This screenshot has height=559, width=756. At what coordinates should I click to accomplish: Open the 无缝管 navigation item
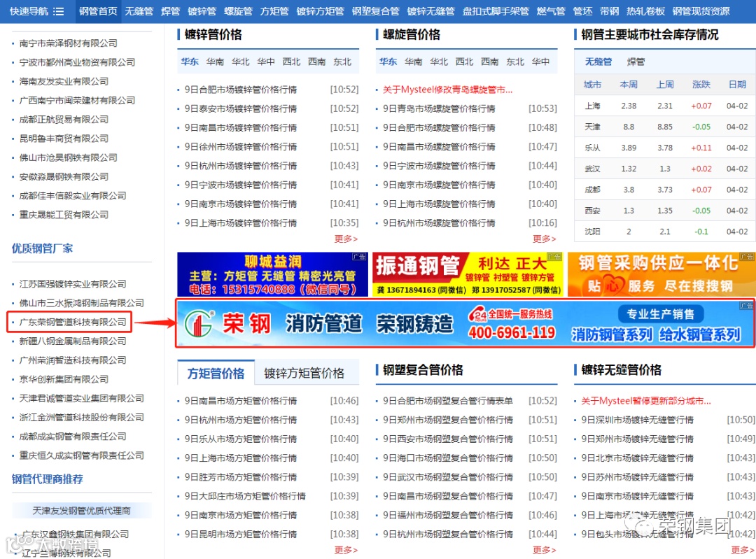pyautogui.click(x=139, y=11)
